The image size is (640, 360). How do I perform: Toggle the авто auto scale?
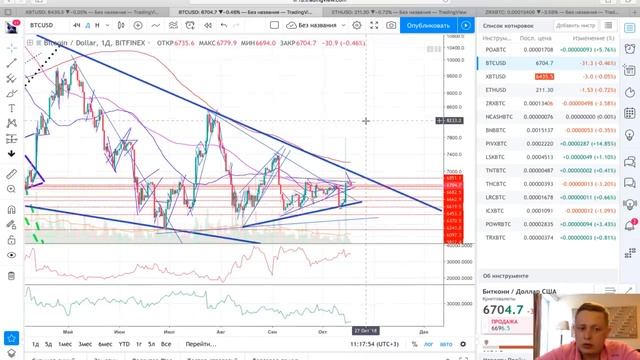446,344
